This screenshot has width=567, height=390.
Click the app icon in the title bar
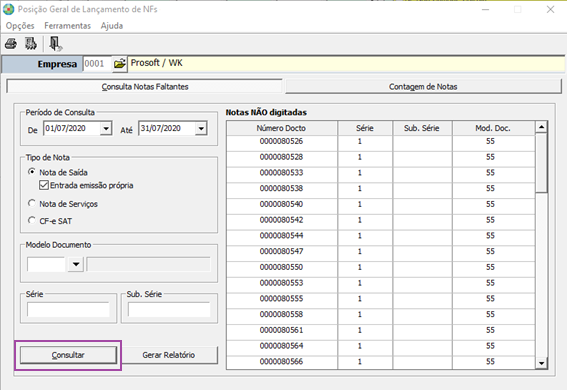click(8, 9)
